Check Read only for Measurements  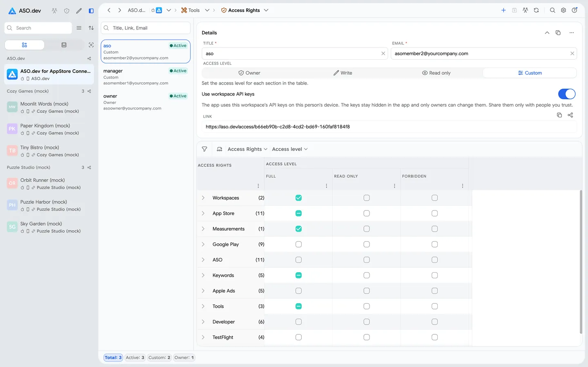(367, 229)
